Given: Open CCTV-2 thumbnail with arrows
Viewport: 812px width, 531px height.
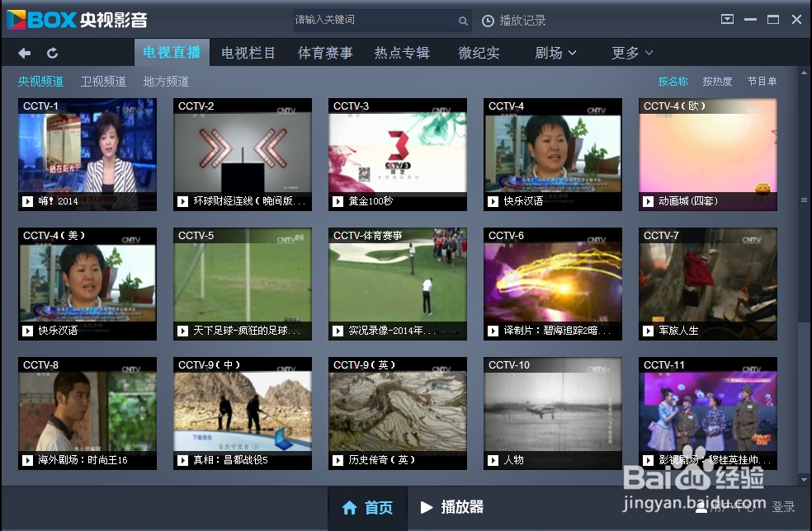Looking at the screenshot, I should pyautogui.click(x=243, y=153).
